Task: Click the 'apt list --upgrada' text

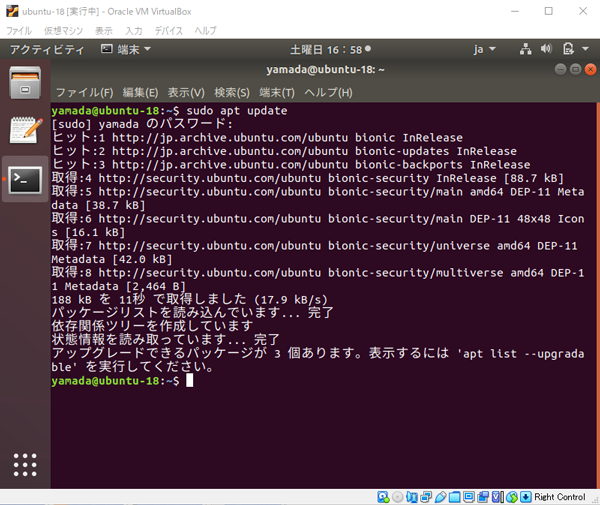Action: click(x=523, y=354)
